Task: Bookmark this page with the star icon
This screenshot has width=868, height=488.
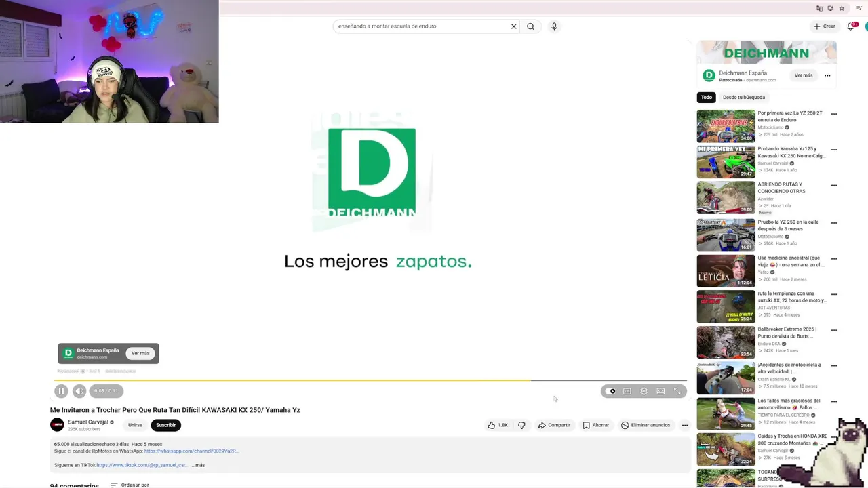Action: point(842,8)
